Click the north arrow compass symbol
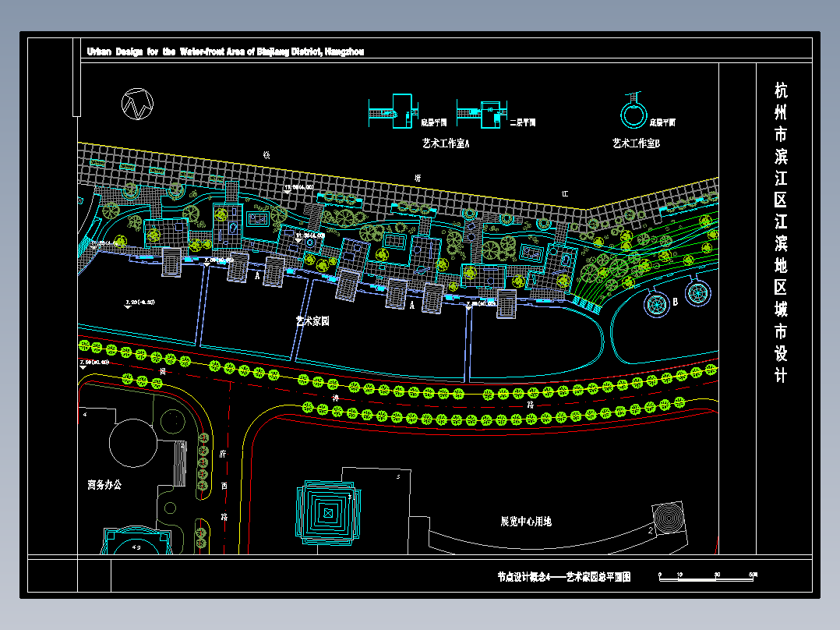The image size is (840, 630). [x=138, y=104]
